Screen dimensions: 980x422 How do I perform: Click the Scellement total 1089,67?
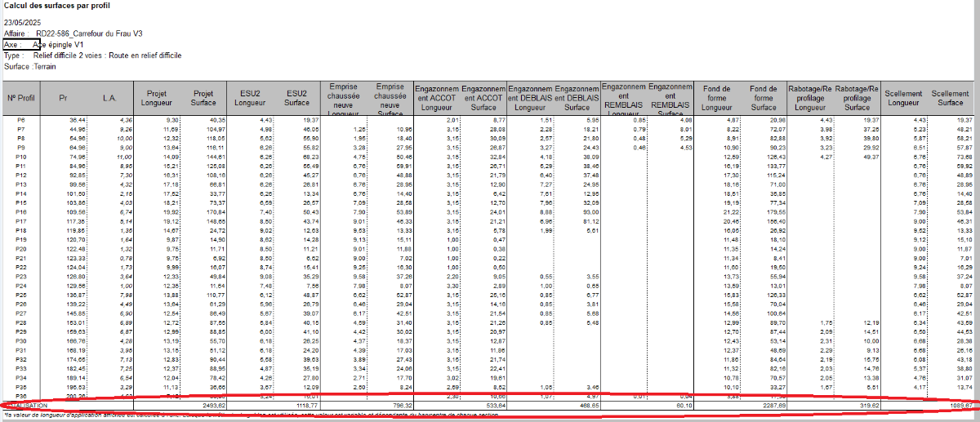coord(960,406)
